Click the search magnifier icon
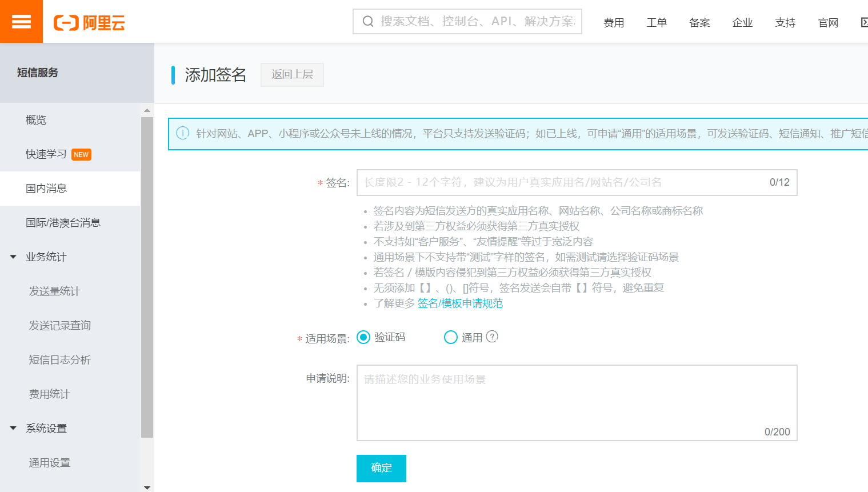 pyautogui.click(x=368, y=22)
